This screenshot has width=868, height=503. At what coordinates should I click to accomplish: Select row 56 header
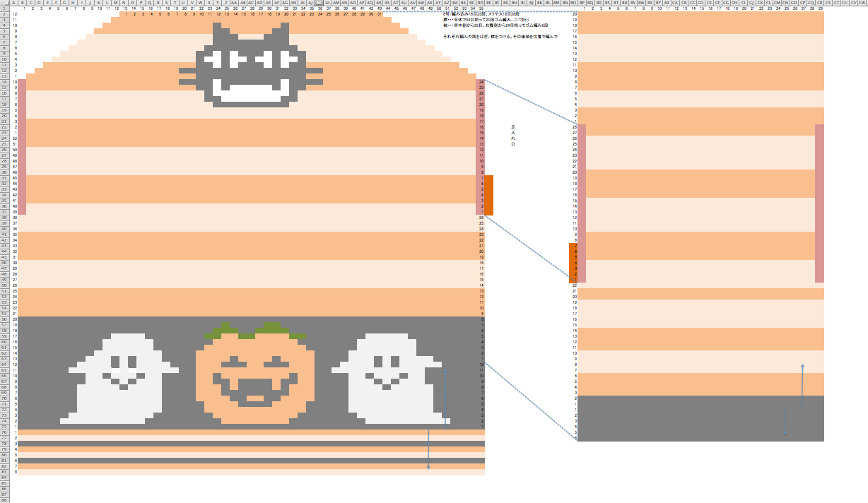click(x=4, y=319)
